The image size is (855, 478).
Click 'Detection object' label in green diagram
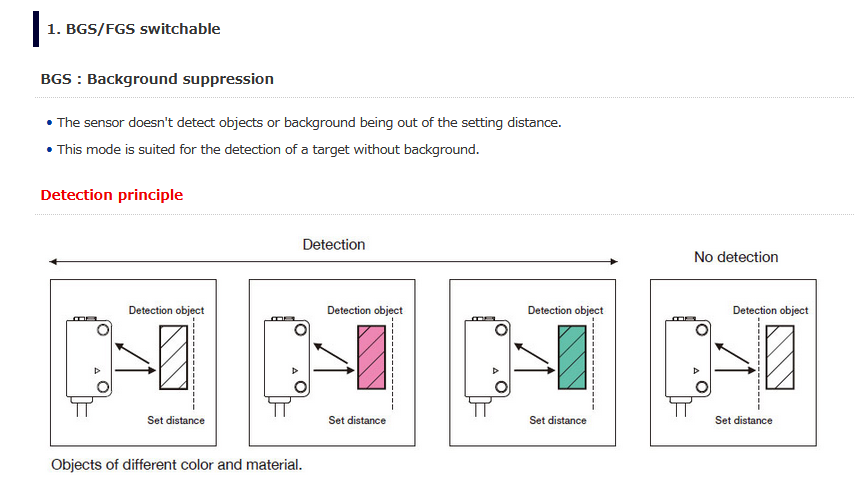(565, 310)
